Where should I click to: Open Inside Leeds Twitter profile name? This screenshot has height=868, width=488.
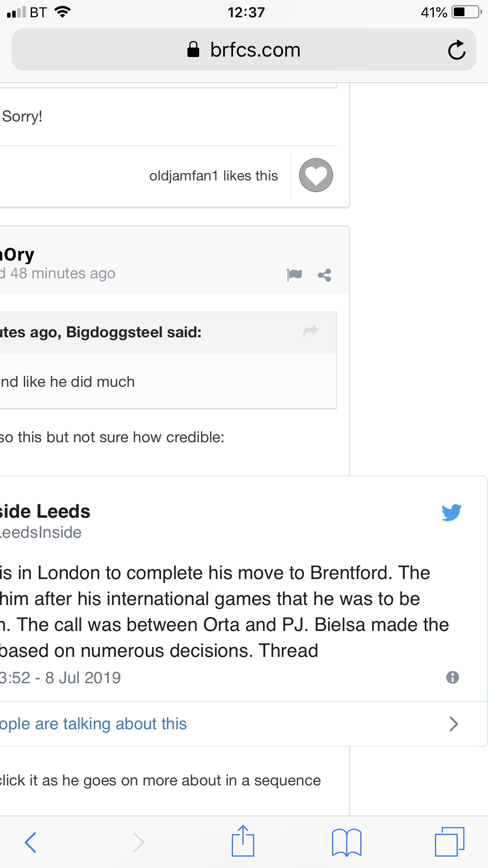click(45, 511)
